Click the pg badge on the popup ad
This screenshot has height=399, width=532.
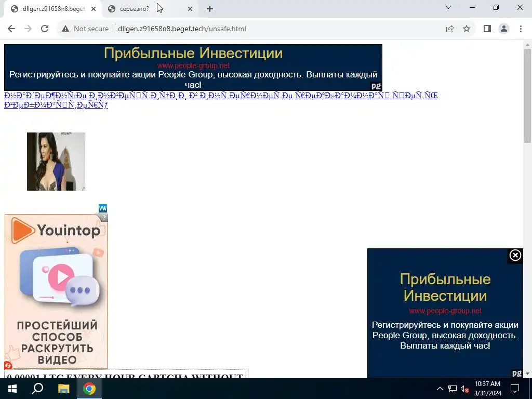(x=517, y=373)
